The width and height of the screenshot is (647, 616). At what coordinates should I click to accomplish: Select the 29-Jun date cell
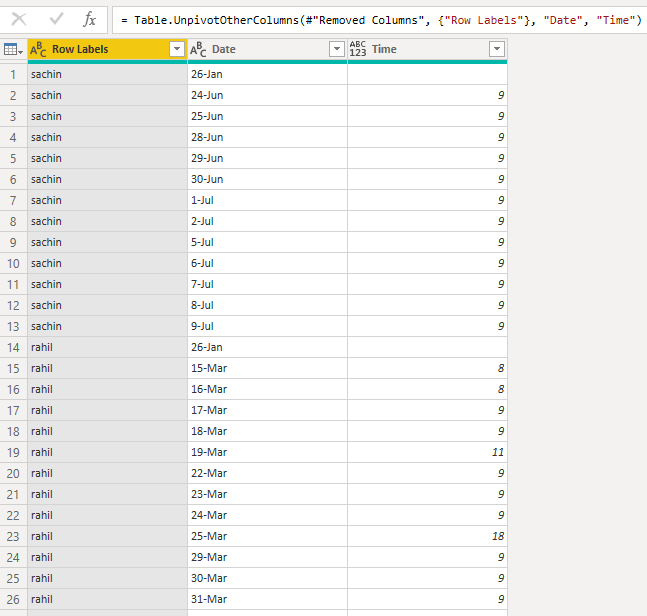coord(267,159)
